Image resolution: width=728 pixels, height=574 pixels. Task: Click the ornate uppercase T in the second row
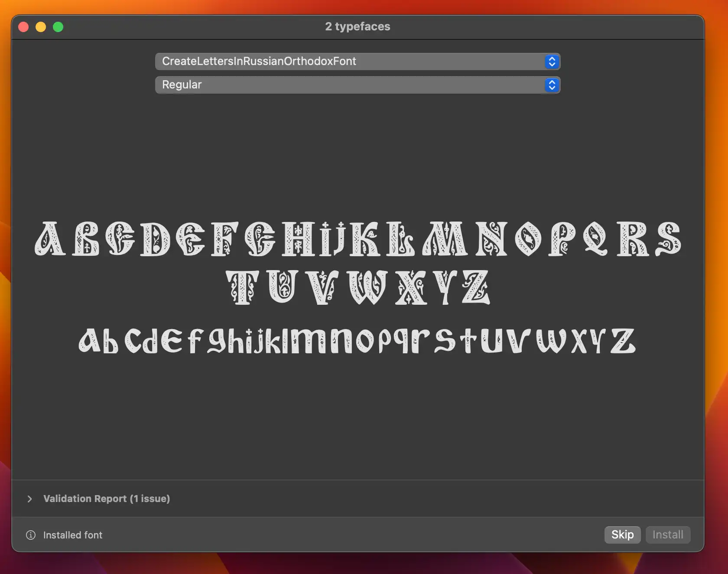[243, 287]
